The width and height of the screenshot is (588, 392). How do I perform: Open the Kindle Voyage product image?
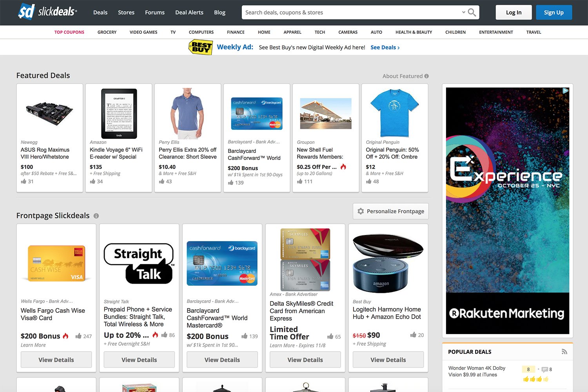click(119, 114)
